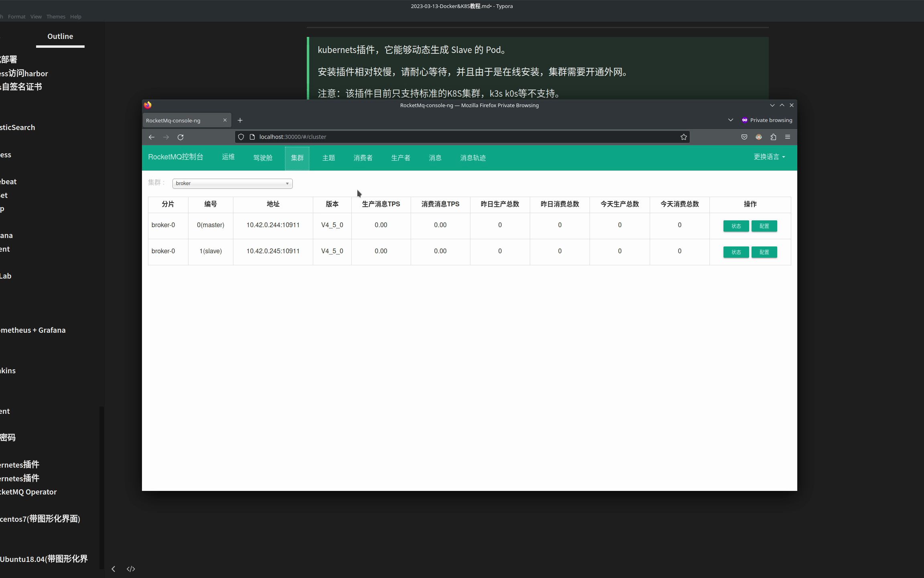Save page to Pocket
Image resolution: width=924 pixels, height=578 pixels.
[x=744, y=137]
